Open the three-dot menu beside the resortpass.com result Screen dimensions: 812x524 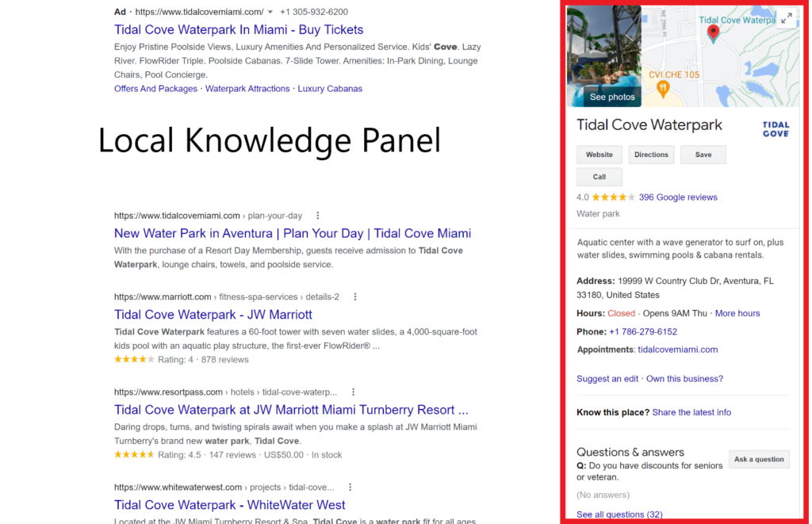click(x=353, y=392)
